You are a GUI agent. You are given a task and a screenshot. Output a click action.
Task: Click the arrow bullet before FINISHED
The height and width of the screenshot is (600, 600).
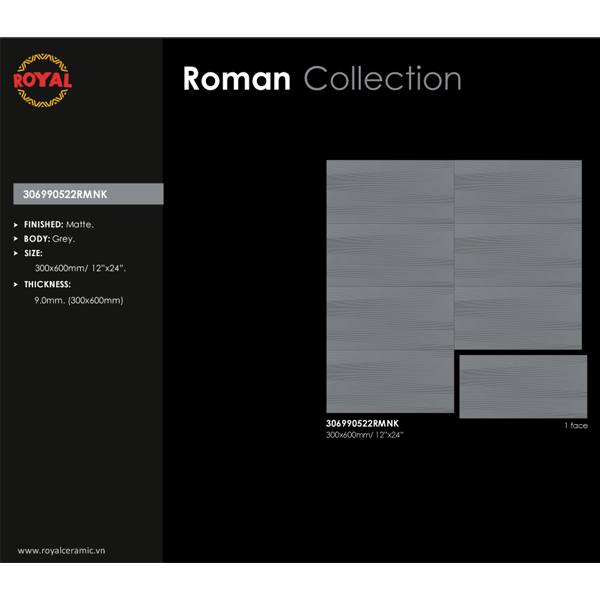point(16,225)
